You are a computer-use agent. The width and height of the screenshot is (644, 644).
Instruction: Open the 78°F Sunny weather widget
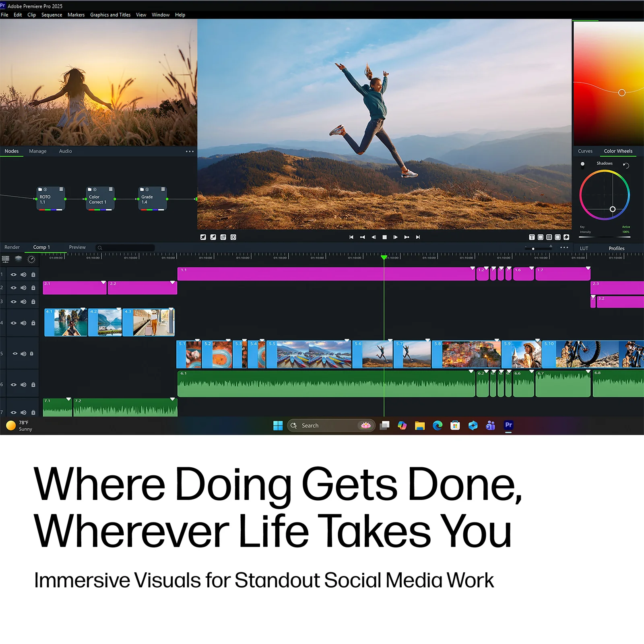(x=19, y=425)
